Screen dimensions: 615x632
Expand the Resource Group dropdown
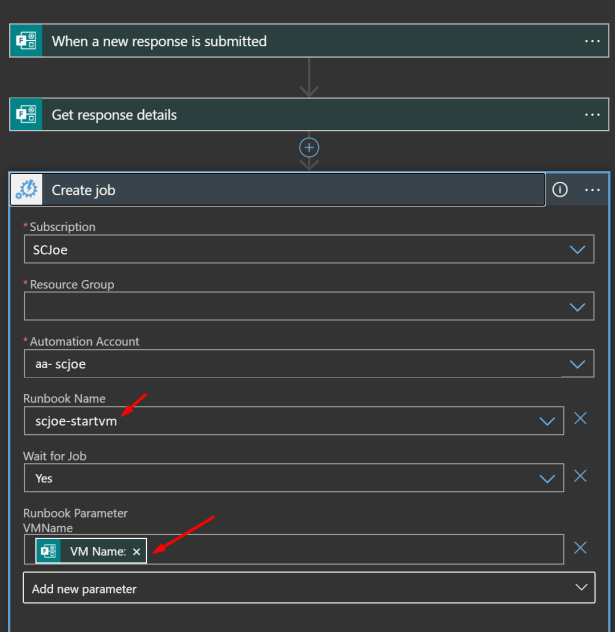[578, 307]
